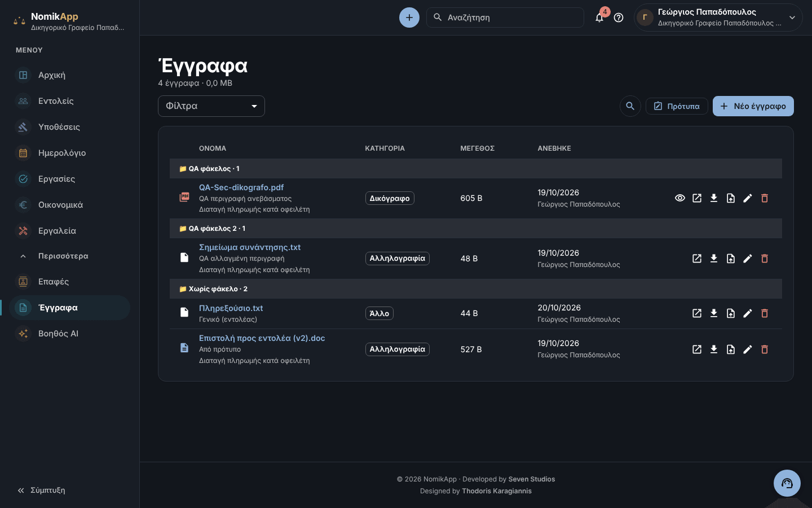Edit Επιστολή προς εντολέα (v2).doc with pencil icon

(x=748, y=349)
